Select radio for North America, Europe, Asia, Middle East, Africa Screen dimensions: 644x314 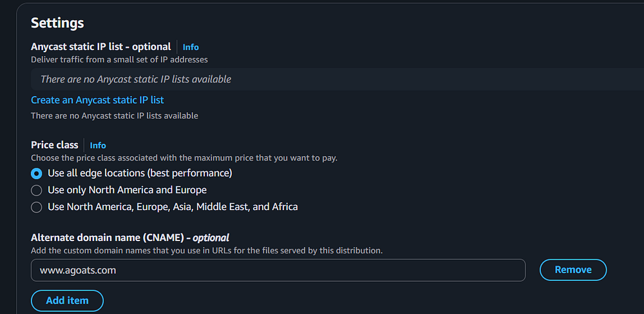pyautogui.click(x=37, y=207)
